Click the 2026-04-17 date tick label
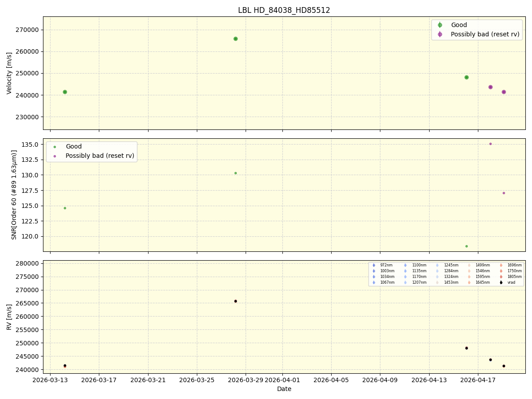 click(478, 380)
